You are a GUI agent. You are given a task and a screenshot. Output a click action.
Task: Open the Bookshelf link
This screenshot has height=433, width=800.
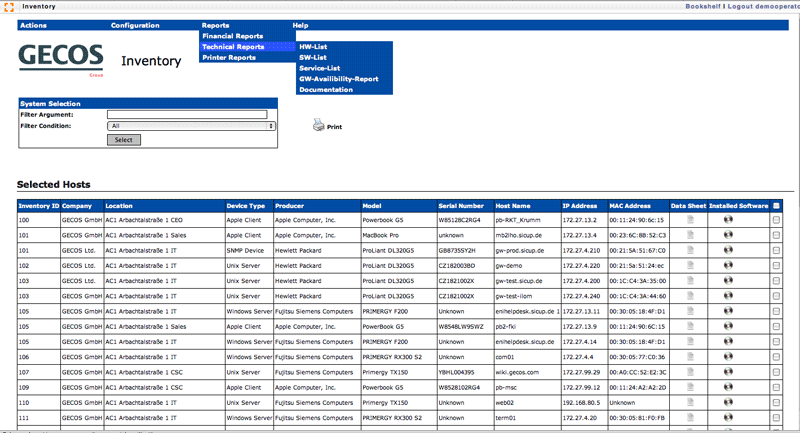pos(703,6)
